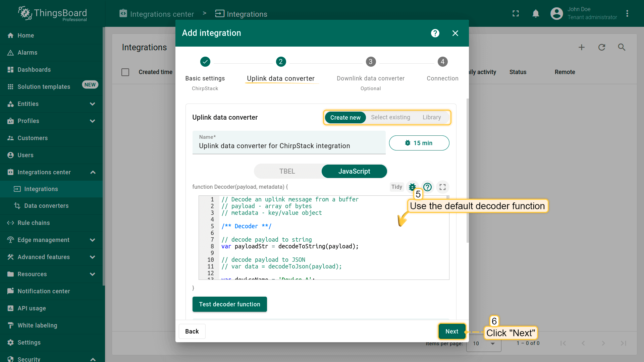
Task: Go to Basic settings step
Action: pos(205,74)
